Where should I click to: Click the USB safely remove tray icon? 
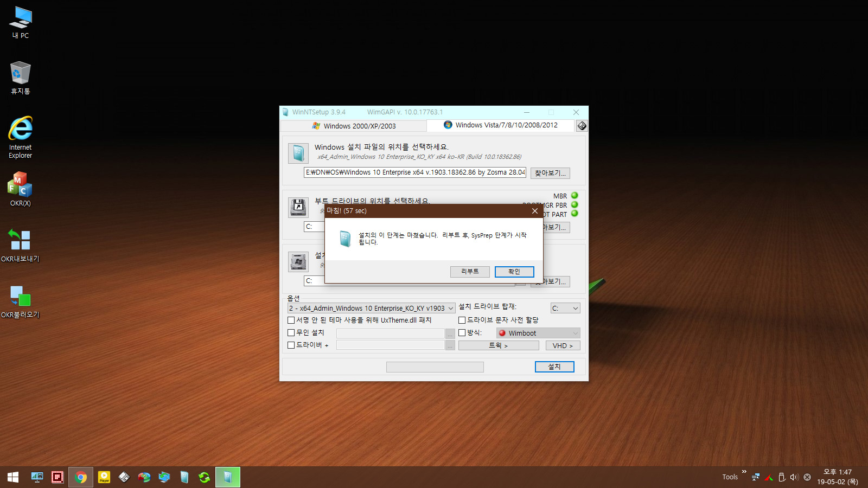pyautogui.click(x=782, y=477)
